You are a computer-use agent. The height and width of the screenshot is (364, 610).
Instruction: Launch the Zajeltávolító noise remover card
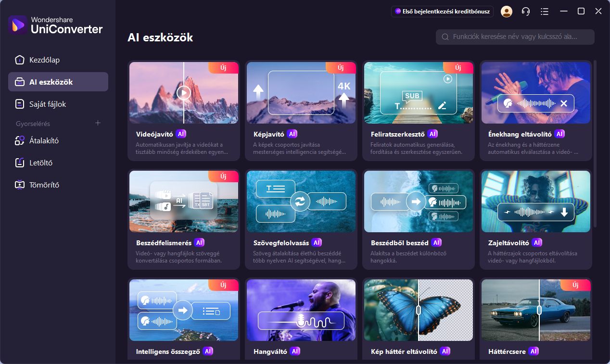coord(535,219)
